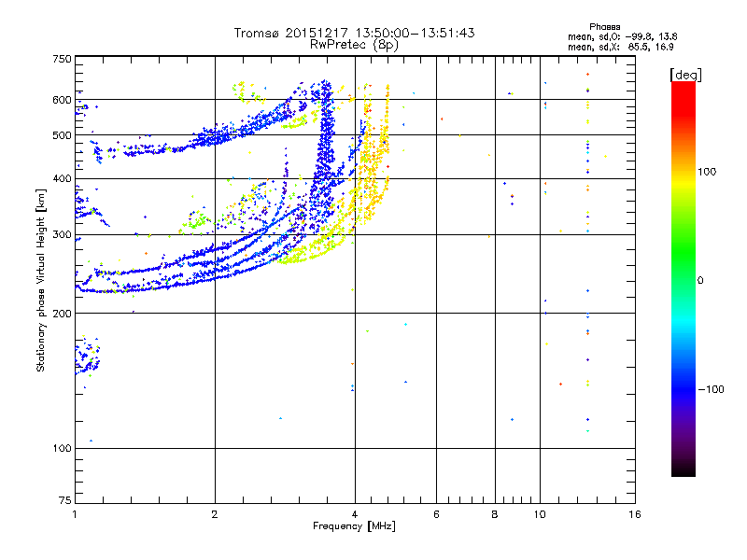This screenshot has height=560, width=747.
Task: Click the 'Phases' header label
Action: [604, 27]
